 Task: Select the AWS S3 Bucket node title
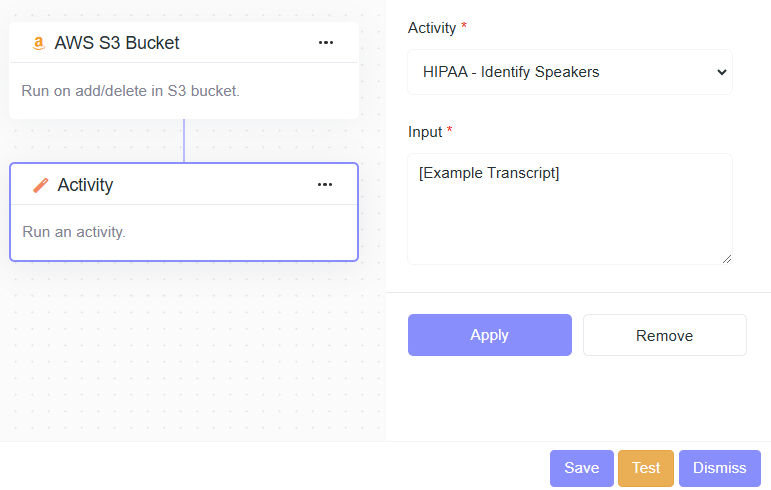pyautogui.click(x=117, y=43)
